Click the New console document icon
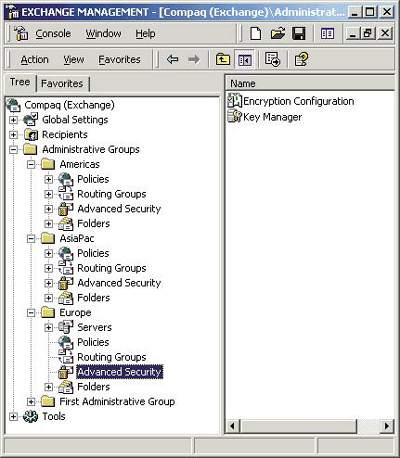The width and height of the screenshot is (400, 458). tap(256, 34)
